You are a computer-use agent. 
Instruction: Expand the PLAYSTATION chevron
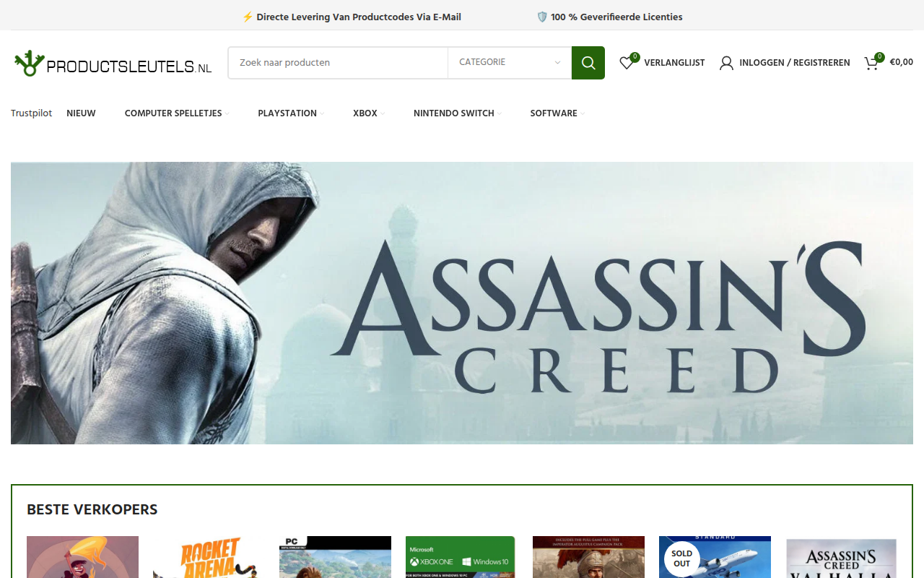(x=322, y=113)
